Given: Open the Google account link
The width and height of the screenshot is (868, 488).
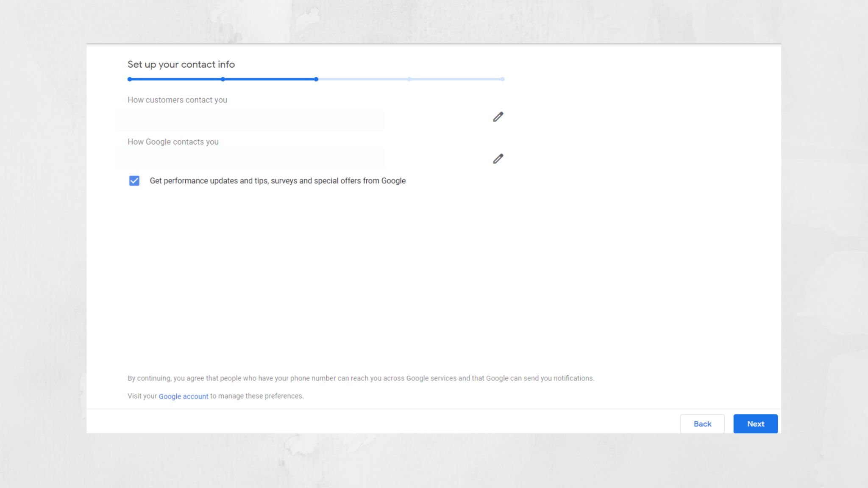Looking at the screenshot, I should [x=184, y=396].
